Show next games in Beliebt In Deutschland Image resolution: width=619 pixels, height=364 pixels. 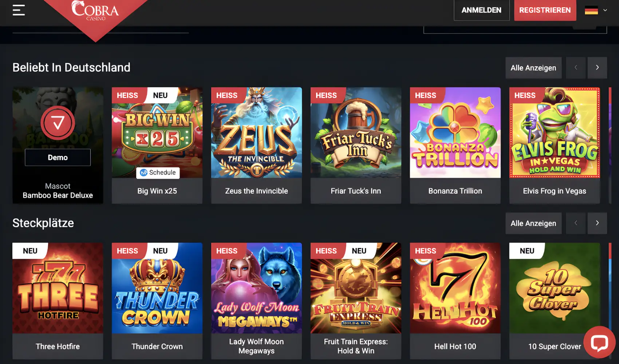pos(597,68)
